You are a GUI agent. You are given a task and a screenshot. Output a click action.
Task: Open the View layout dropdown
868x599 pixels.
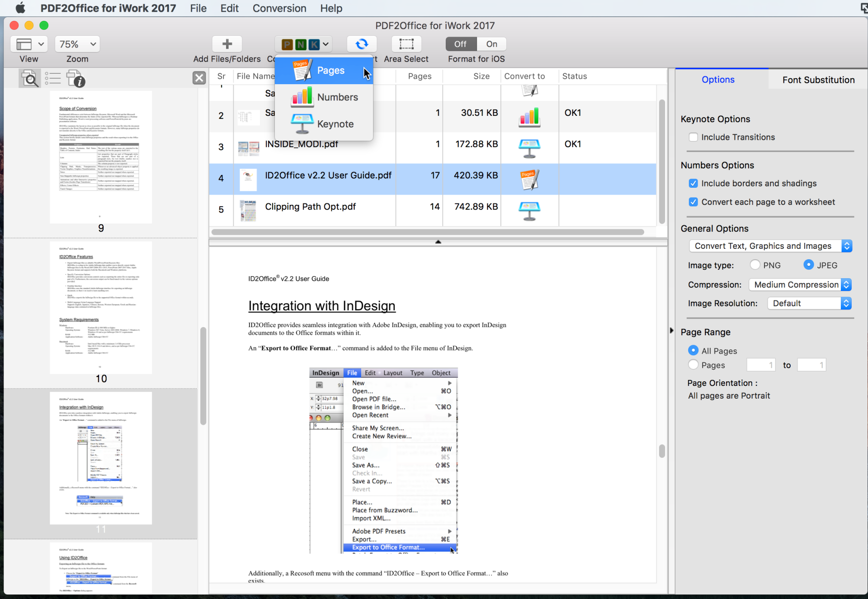(29, 44)
